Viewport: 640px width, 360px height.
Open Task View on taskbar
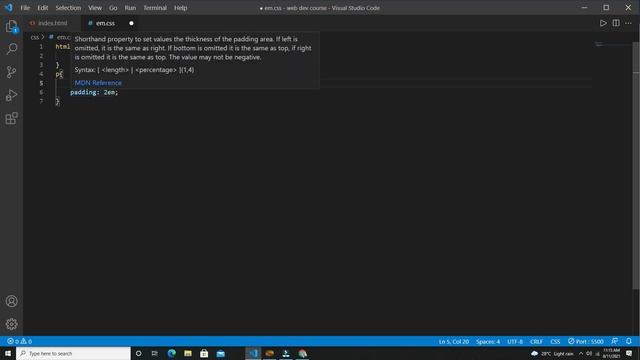point(155,353)
